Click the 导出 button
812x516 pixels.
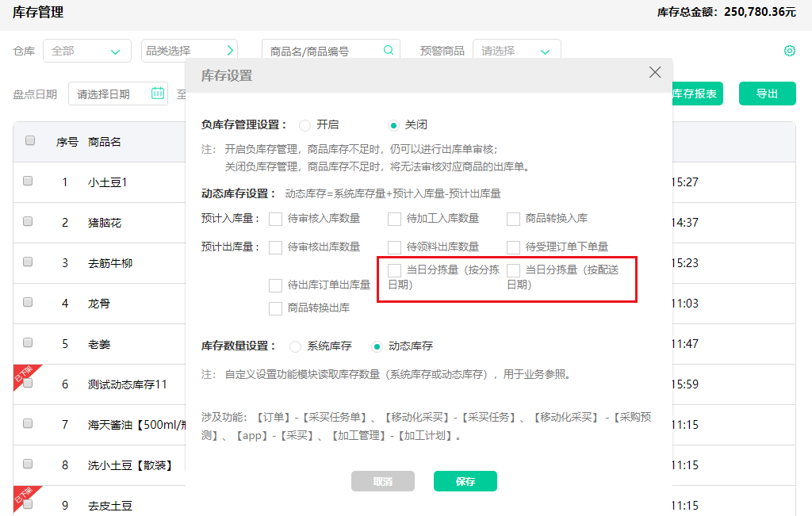click(x=766, y=93)
